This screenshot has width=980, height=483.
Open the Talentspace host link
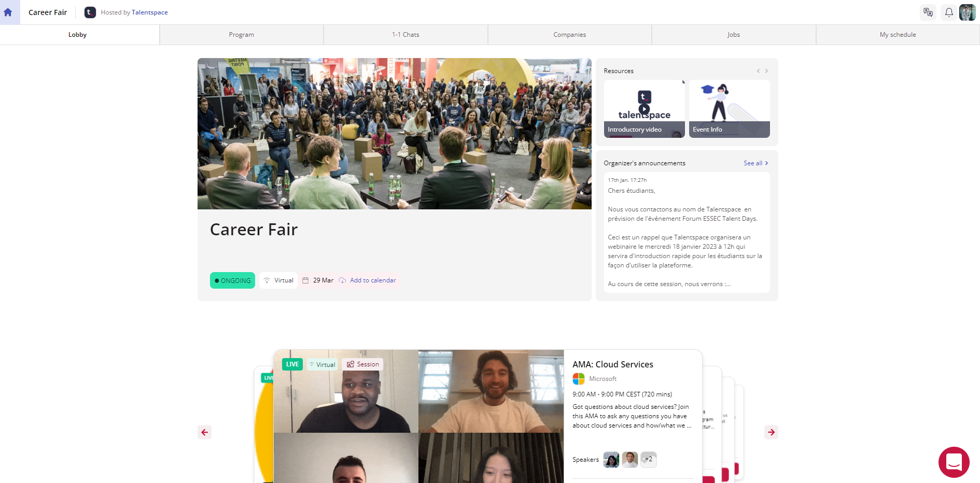point(150,12)
